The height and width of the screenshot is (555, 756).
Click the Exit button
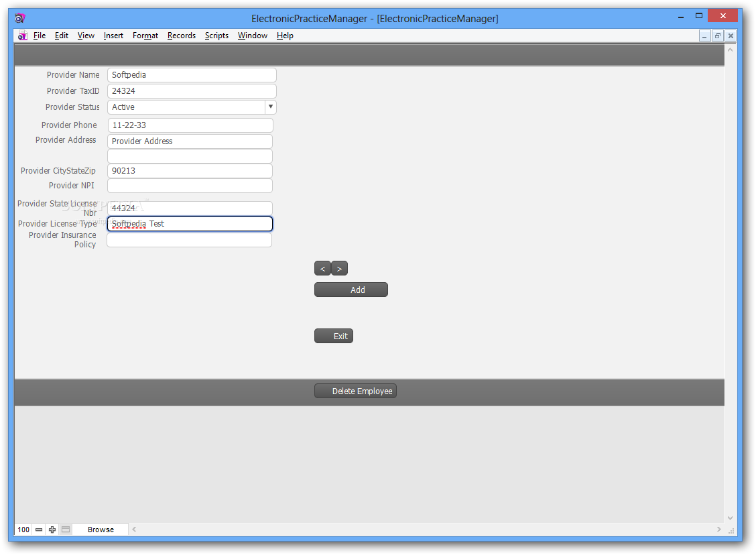click(x=334, y=336)
